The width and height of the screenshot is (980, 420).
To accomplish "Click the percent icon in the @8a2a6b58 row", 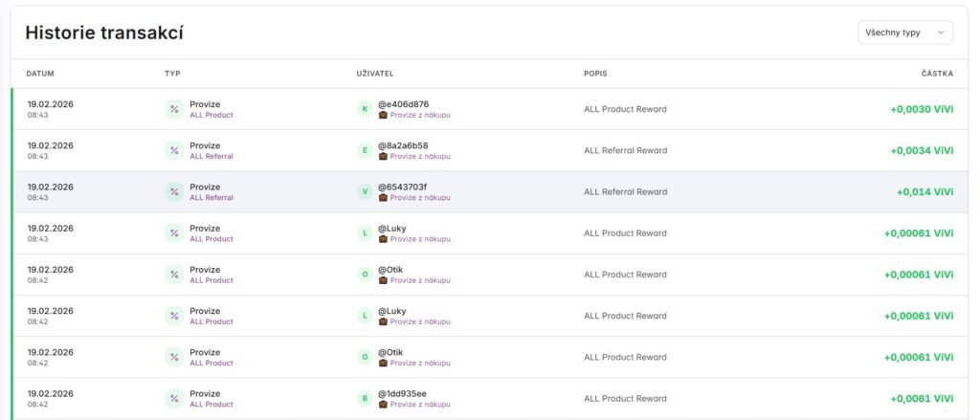I will (x=174, y=150).
